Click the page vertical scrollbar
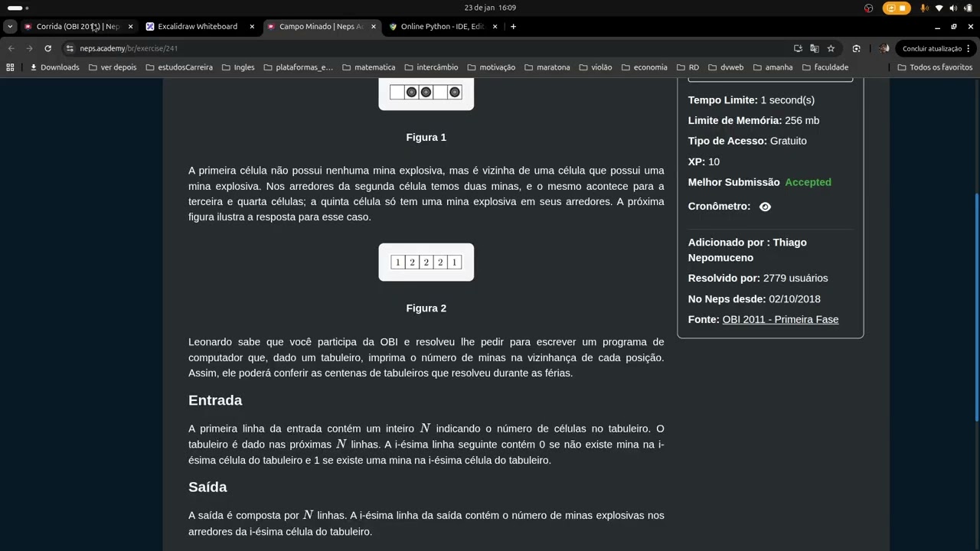This screenshot has height=551, width=980. (x=975, y=306)
